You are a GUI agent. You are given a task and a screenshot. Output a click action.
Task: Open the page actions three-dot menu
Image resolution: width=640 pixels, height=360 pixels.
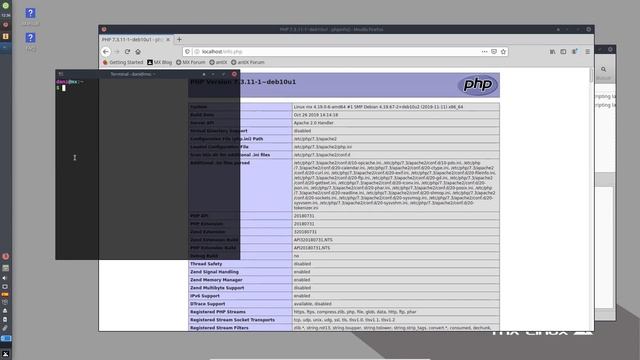(484, 52)
